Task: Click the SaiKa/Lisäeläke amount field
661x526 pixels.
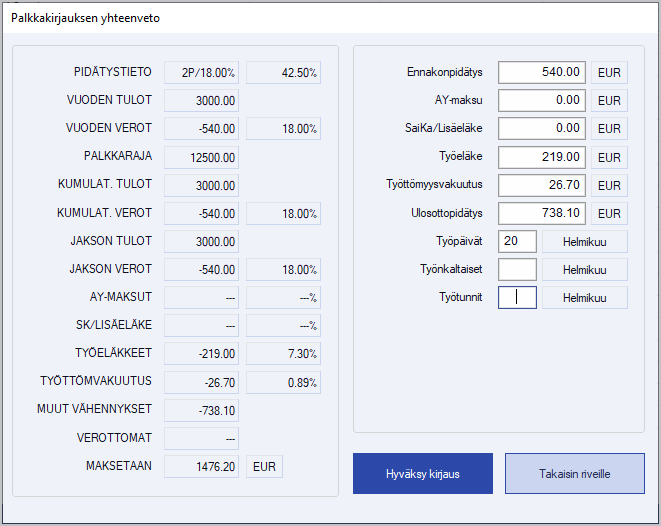Action: click(x=542, y=128)
